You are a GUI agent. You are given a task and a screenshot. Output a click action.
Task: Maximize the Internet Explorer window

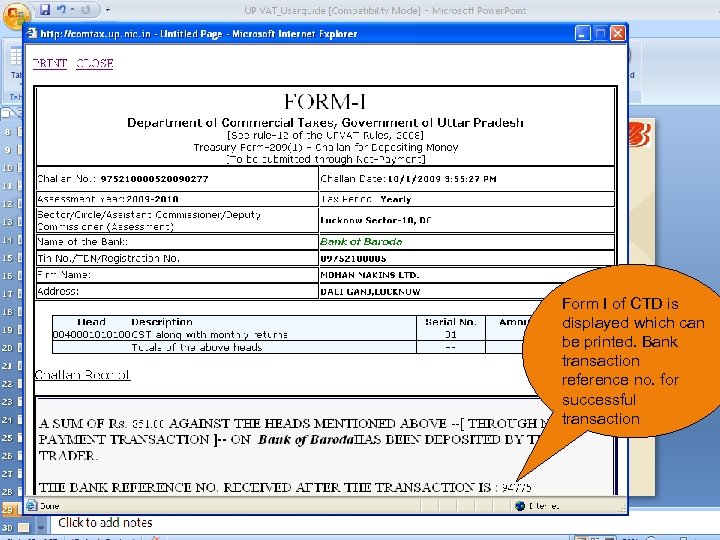click(x=600, y=34)
